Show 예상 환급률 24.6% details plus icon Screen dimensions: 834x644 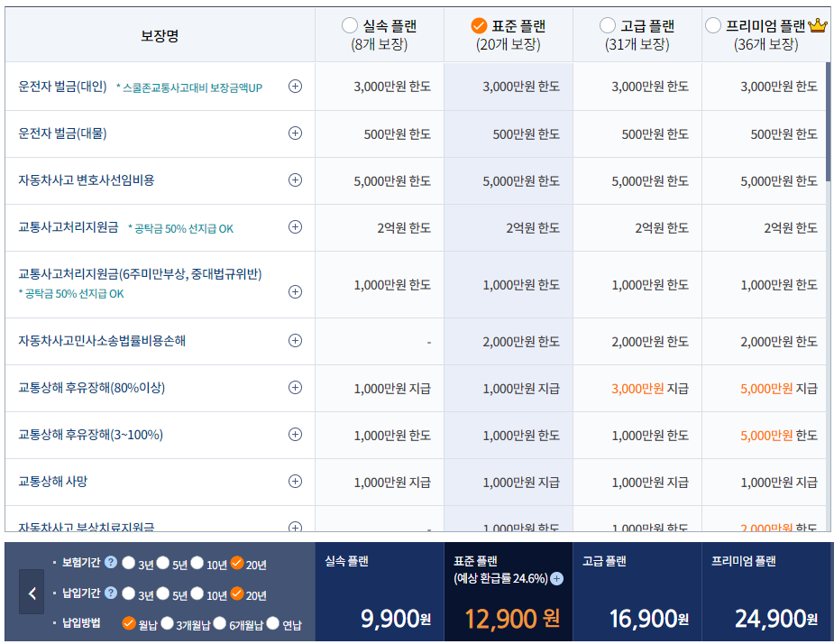click(x=557, y=578)
